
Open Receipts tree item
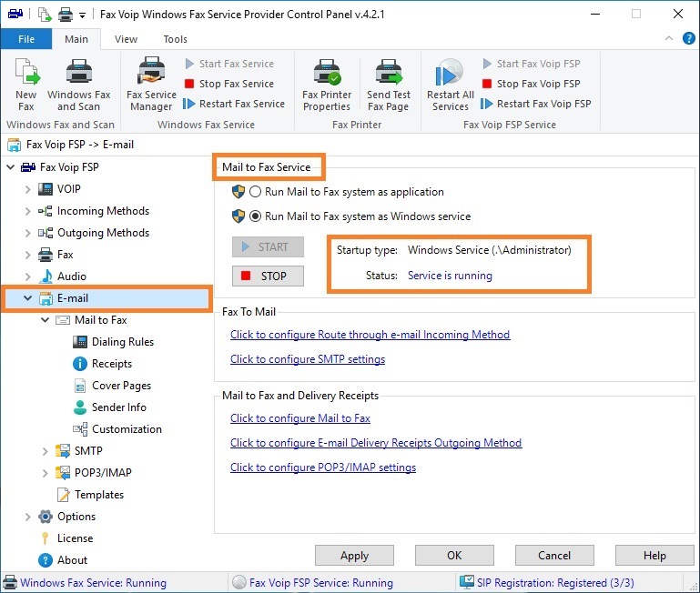tap(112, 364)
